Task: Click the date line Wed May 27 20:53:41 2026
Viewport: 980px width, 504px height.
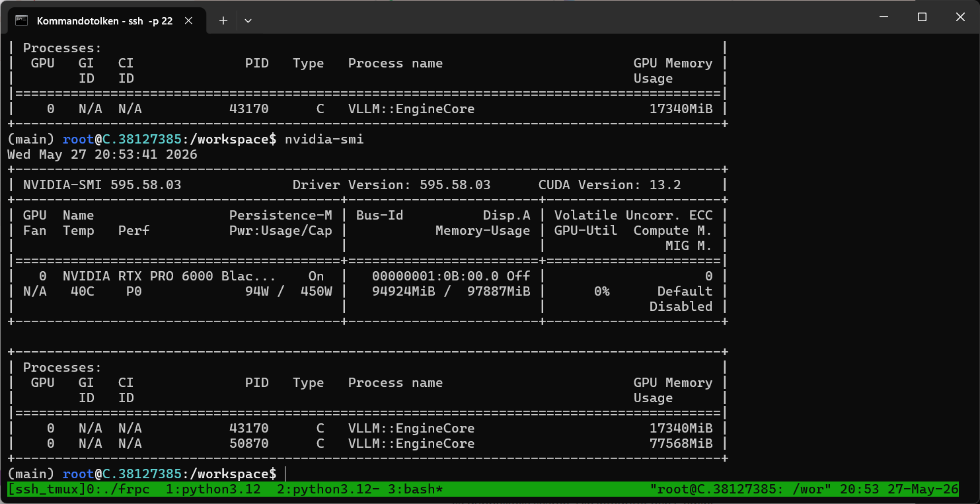Action: pos(102,155)
